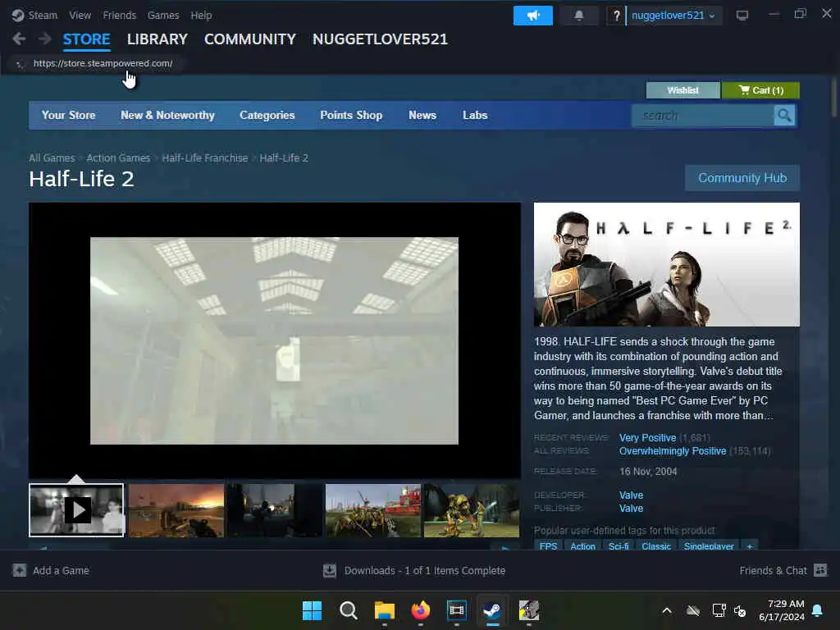Open the Games menu

click(x=163, y=15)
